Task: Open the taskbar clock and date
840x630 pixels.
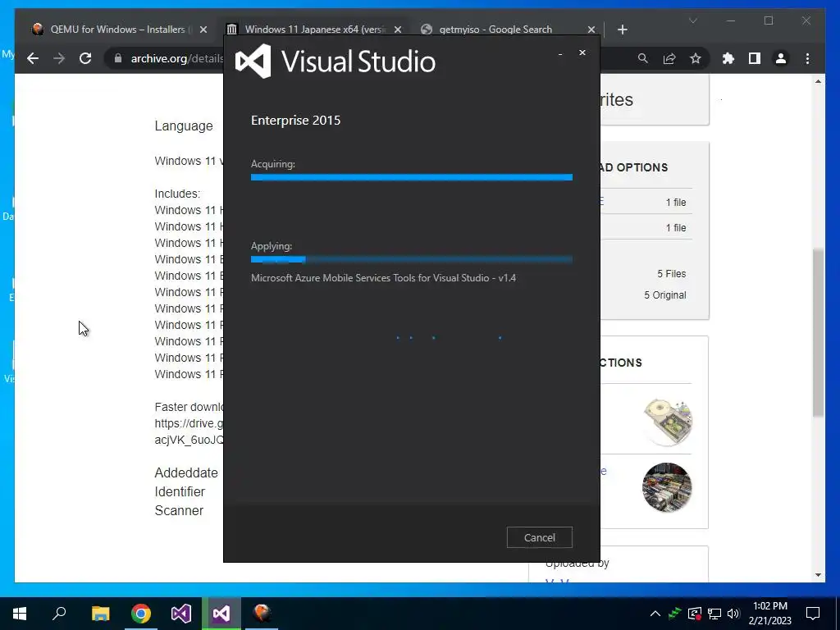Action: [769, 614]
